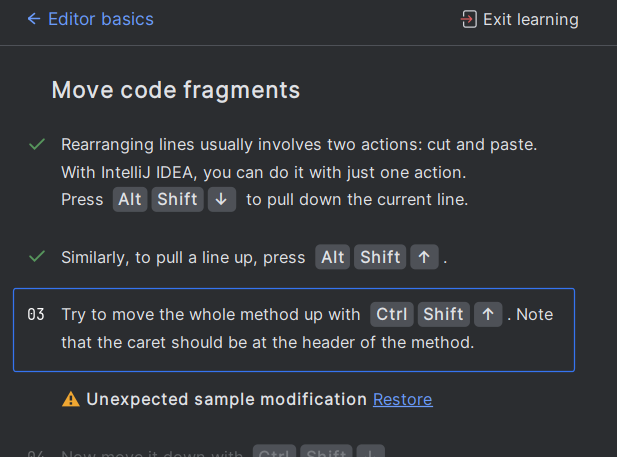The height and width of the screenshot is (457, 617).
Task: Click the orange warning triangle icon
Action: coord(71,399)
